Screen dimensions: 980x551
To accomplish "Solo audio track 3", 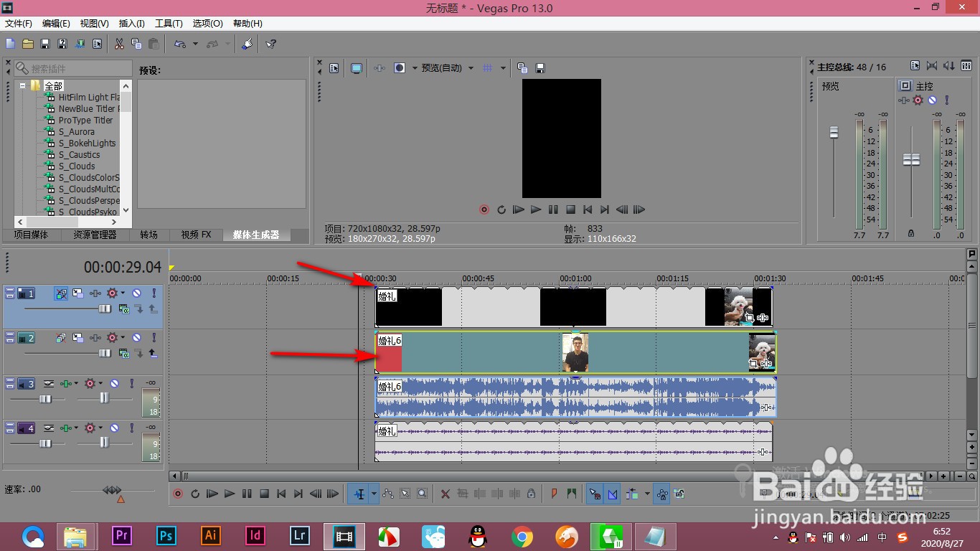I will (x=131, y=384).
